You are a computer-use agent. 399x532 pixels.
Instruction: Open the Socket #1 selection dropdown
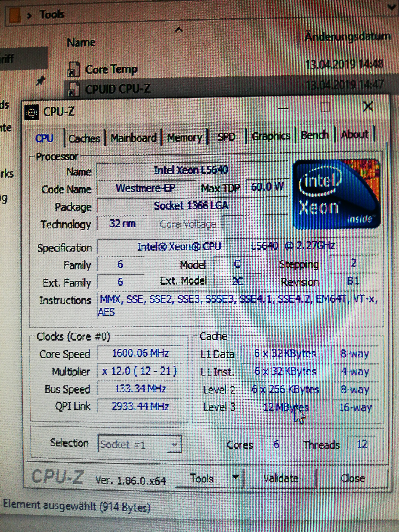tap(174, 444)
